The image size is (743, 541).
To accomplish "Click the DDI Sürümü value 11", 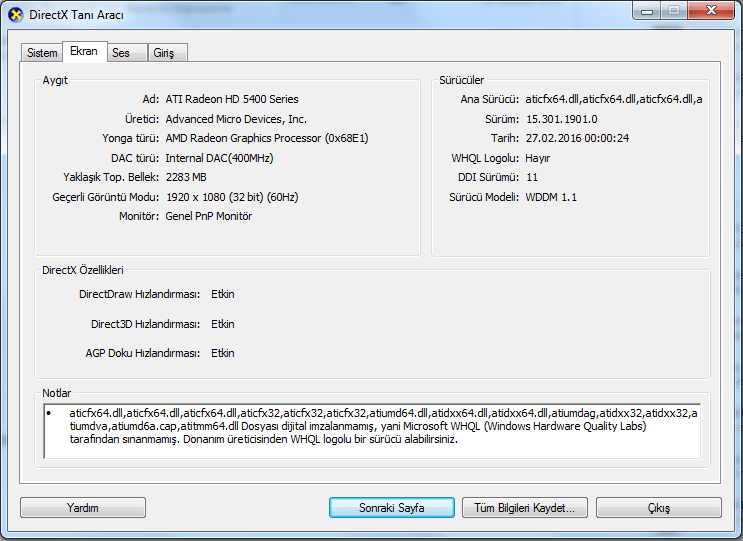I will click(x=532, y=177).
